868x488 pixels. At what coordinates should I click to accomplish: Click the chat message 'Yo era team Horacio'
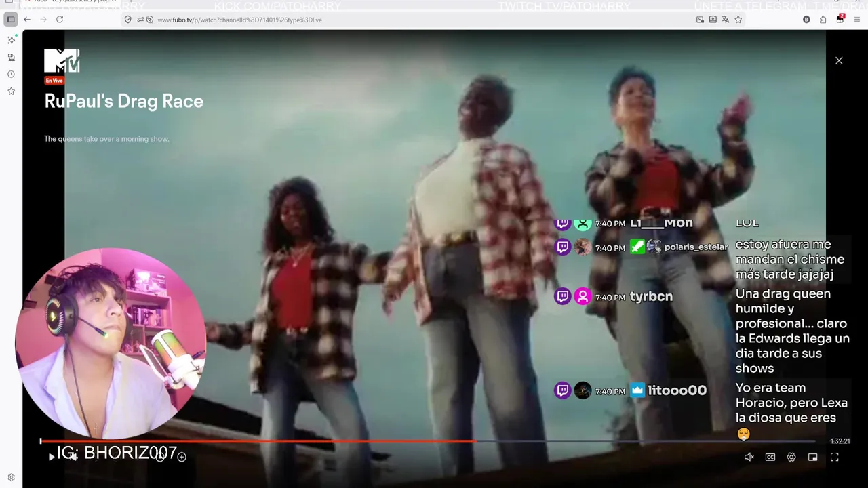tap(791, 410)
